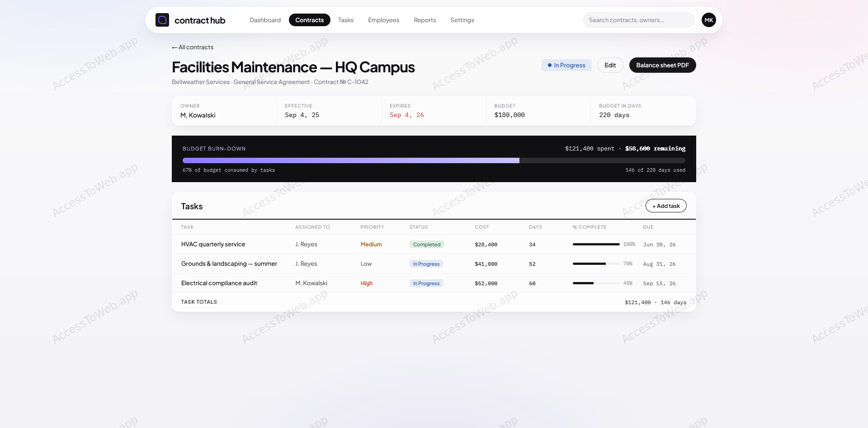Screen dimensions: 868x428
Task: Click the Assigned To column header
Action: (313, 227)
